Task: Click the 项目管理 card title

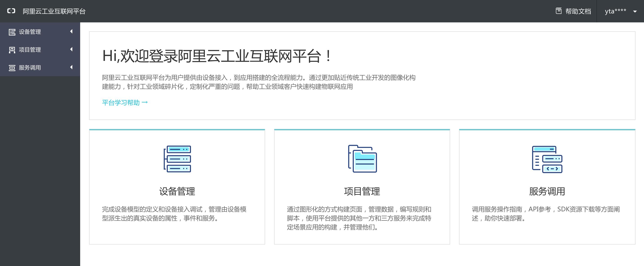Action: [x=362, y=191]
